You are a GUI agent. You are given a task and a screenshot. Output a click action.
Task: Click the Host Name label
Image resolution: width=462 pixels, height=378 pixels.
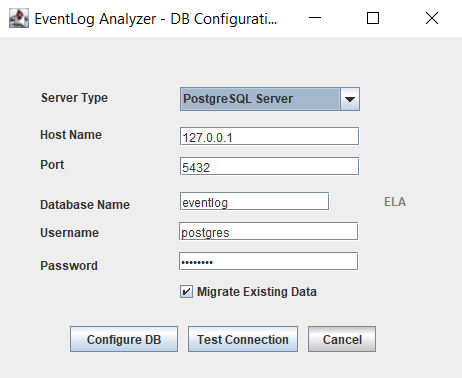(x=71, y=135)
